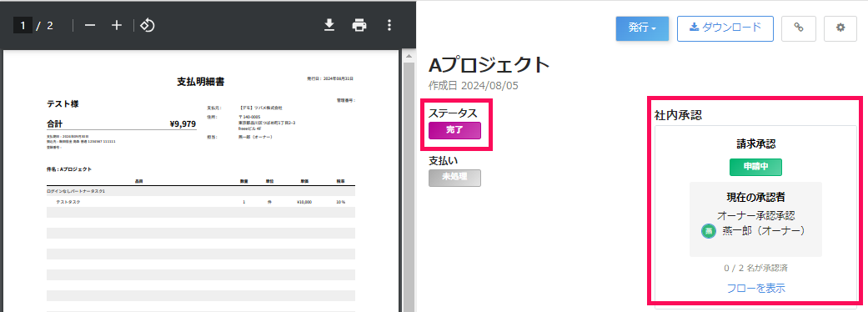The width and height of the screenshot is (868, 312).
Task: Click the 合計 label in PDF
Action: 55,124
